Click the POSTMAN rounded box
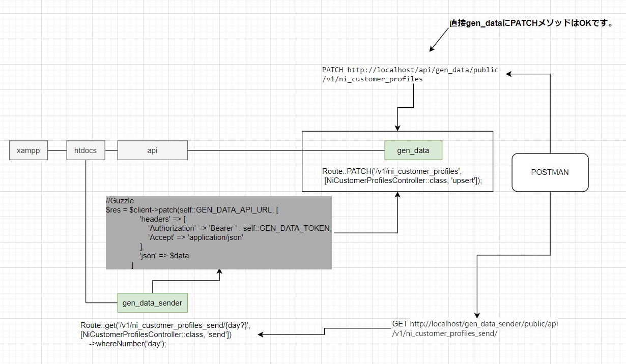This screenshot has width=626, height=364. [550, 172]
